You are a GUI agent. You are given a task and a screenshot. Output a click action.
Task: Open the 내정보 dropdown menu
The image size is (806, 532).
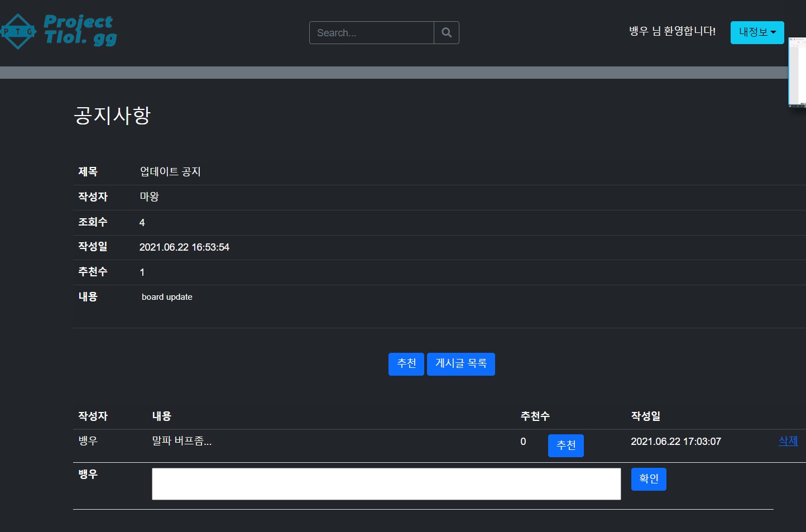click(x=757, y=32)
